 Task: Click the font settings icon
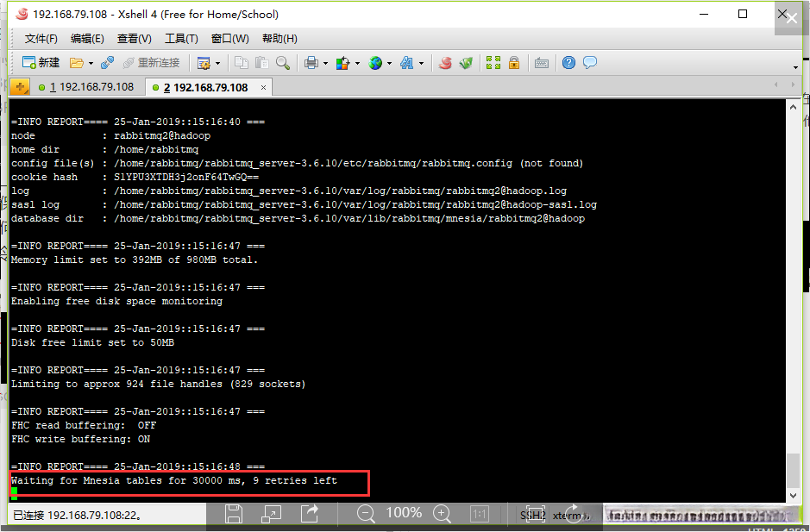click(x=407, y=63)
